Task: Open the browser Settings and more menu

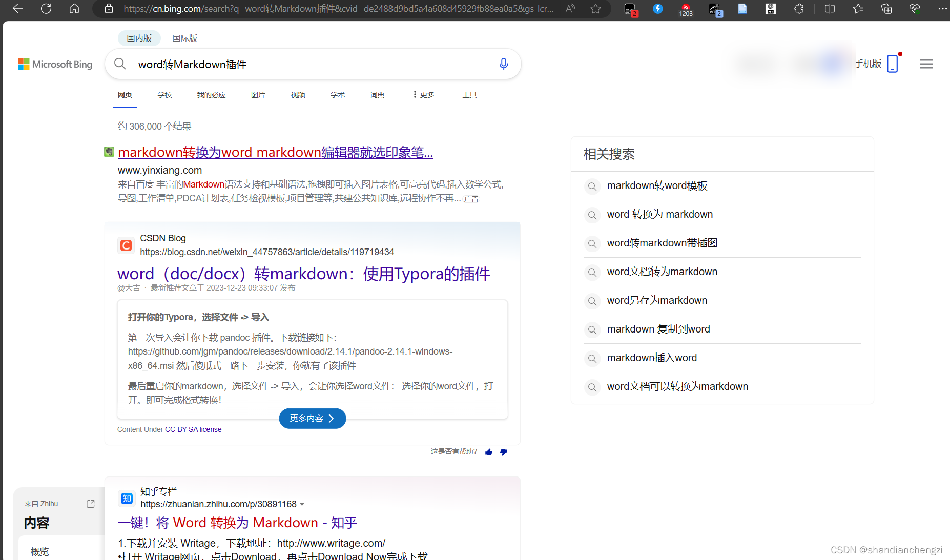Action: tap(942, 9)
